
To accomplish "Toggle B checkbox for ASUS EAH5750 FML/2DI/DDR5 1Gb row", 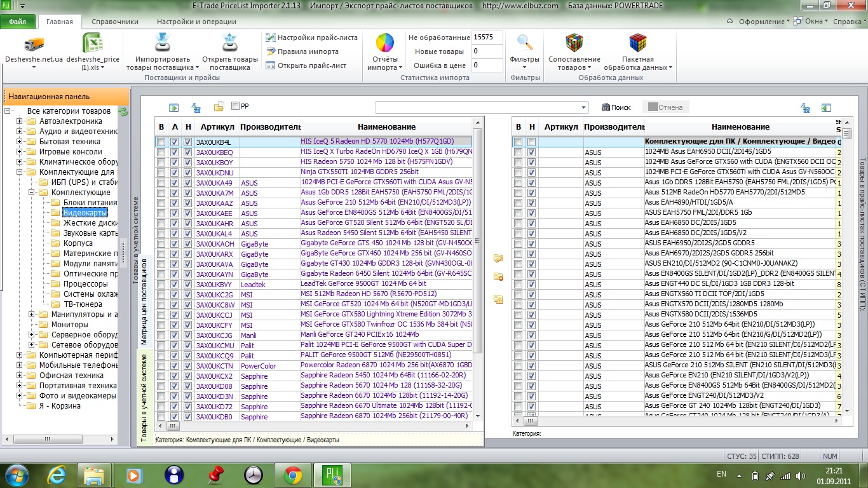I will (519, 213).
